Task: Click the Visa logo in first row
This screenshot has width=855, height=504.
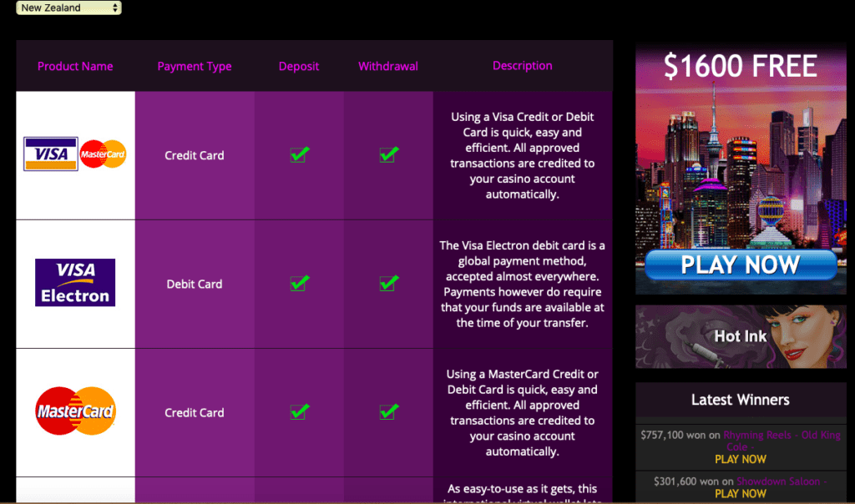Action: click(x=51, y=154)
